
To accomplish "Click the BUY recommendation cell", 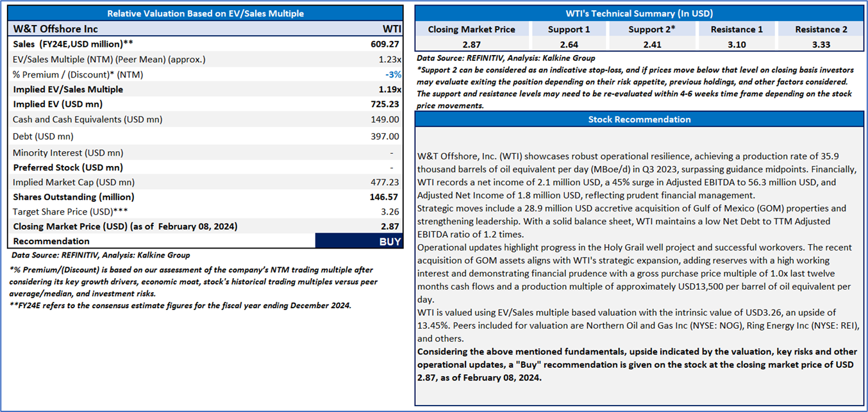I will 359,241.
